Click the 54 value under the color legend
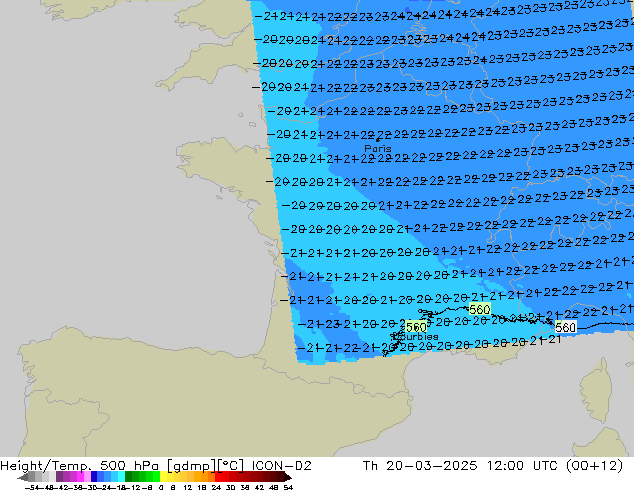Viewport: 634px width, 490px height. point(288,488)
